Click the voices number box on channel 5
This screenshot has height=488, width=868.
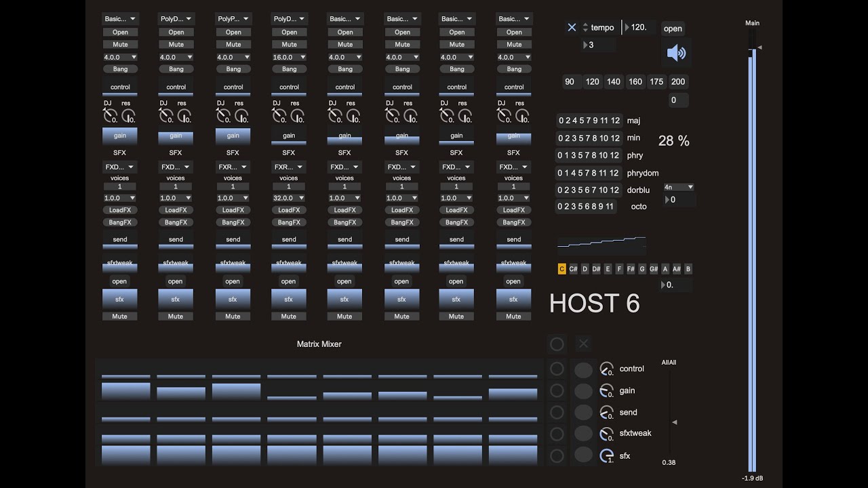(344, 186)
